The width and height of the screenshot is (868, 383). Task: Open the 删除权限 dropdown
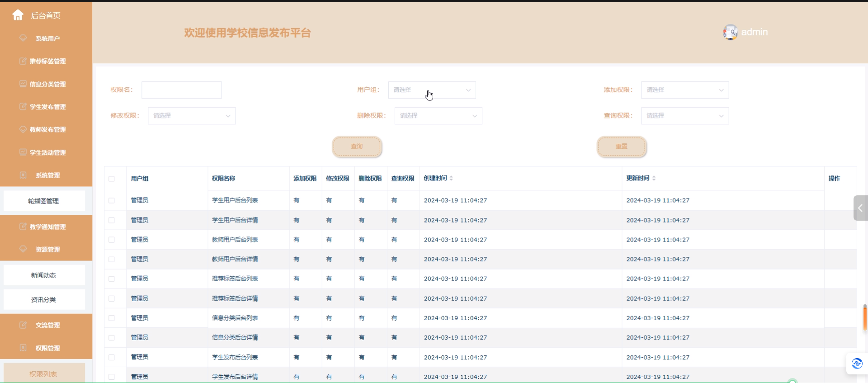coord(438,116)
